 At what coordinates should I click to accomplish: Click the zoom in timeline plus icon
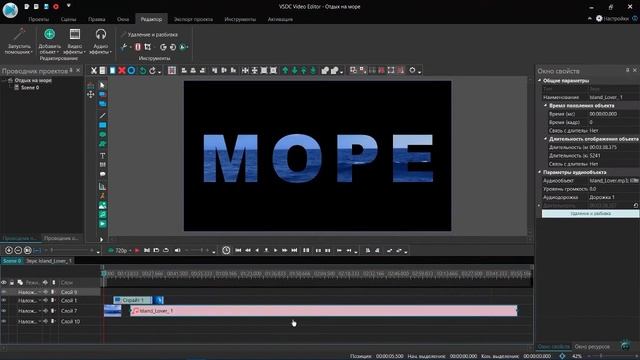point(9,250)
